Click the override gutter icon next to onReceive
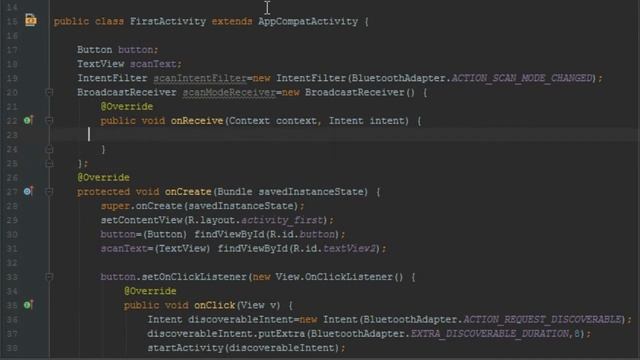Screen dimensions: 640x360 (x=28, y=120)
